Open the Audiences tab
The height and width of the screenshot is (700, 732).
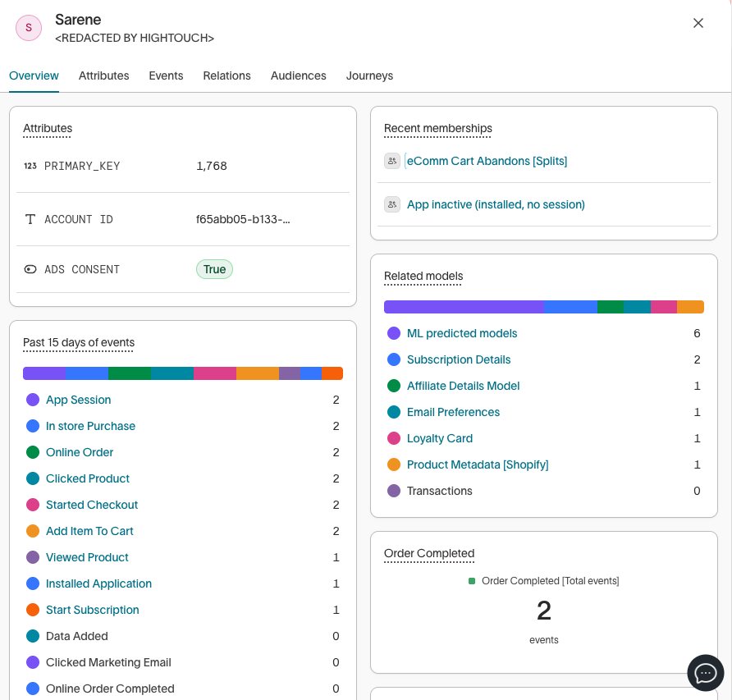298,75
